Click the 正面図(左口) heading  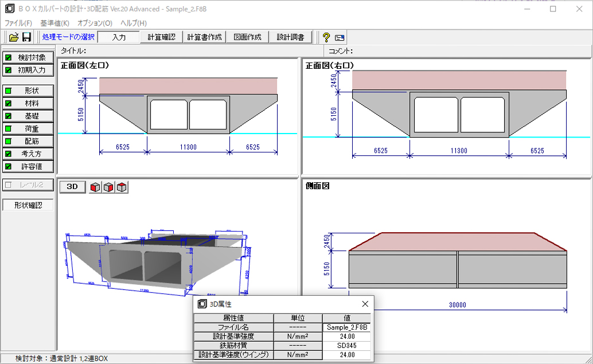click(x=85, y=65)
